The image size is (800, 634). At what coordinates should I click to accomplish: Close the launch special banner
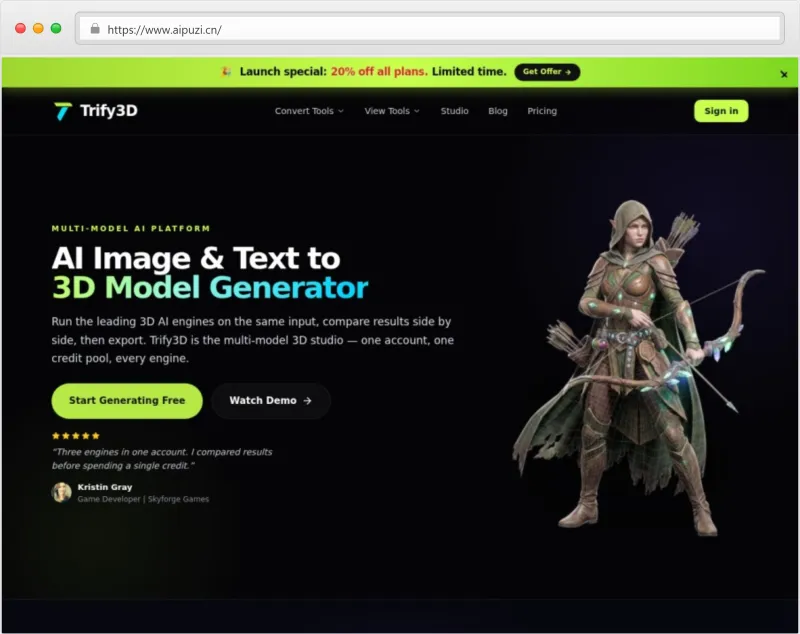[x=784, y=74]
